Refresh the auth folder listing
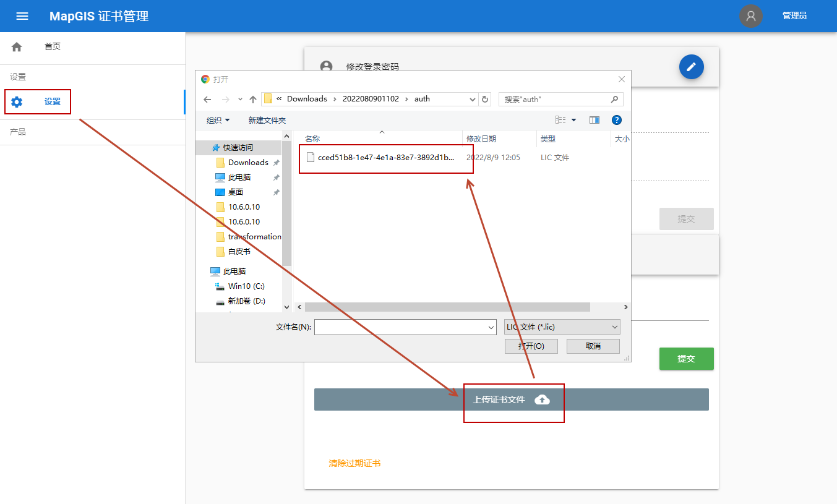This screenshot has width=837, height=504. (x=486, y=100)
